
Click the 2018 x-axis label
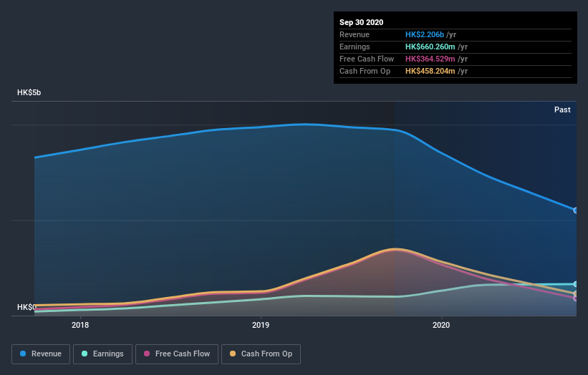pos(80,325)
